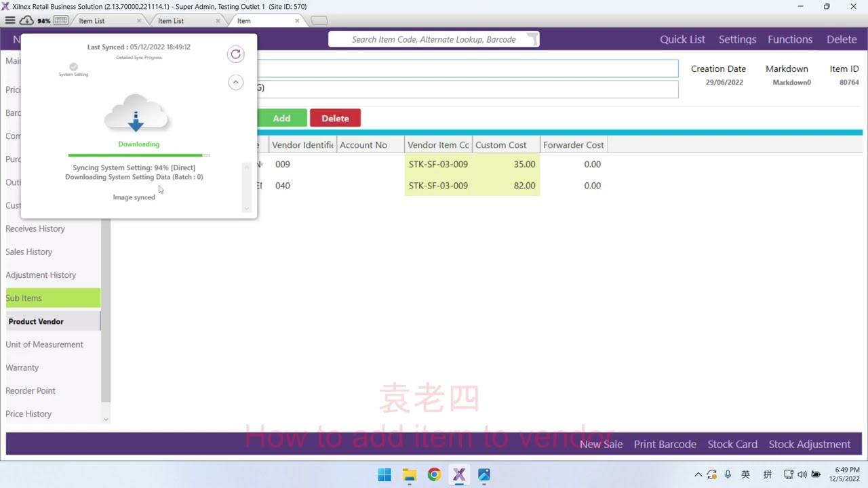Click the 拼 input mode indicator
868x488 pixels.
tap(768, 474)
